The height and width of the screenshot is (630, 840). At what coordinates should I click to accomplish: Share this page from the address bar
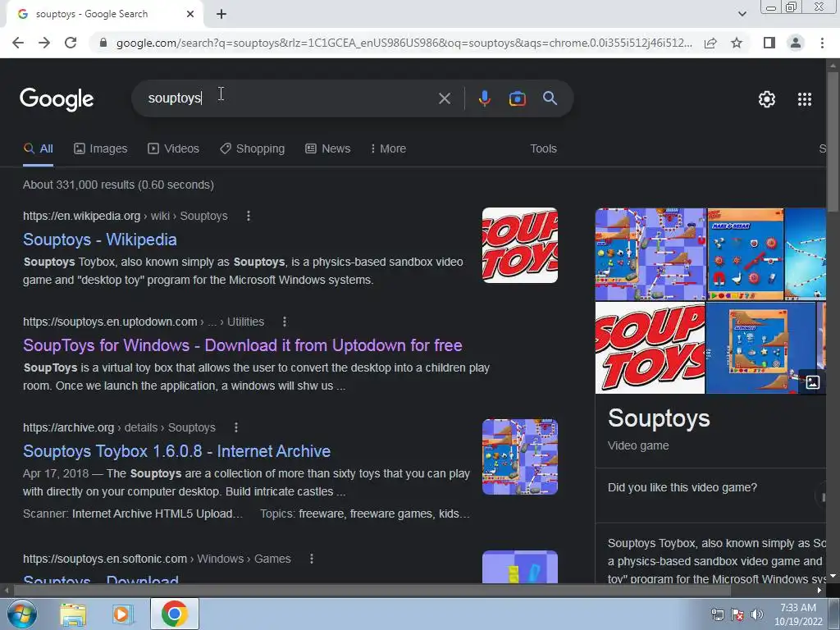[x=710, y=43]
